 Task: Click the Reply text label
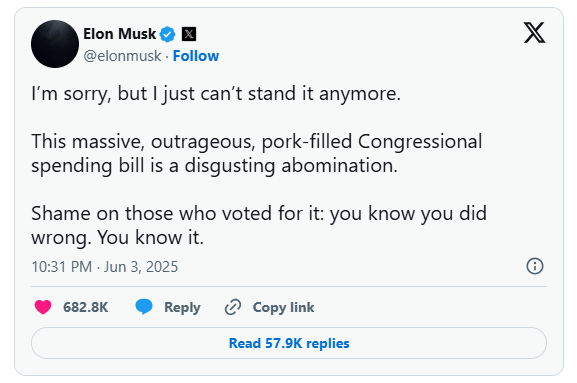182,307
